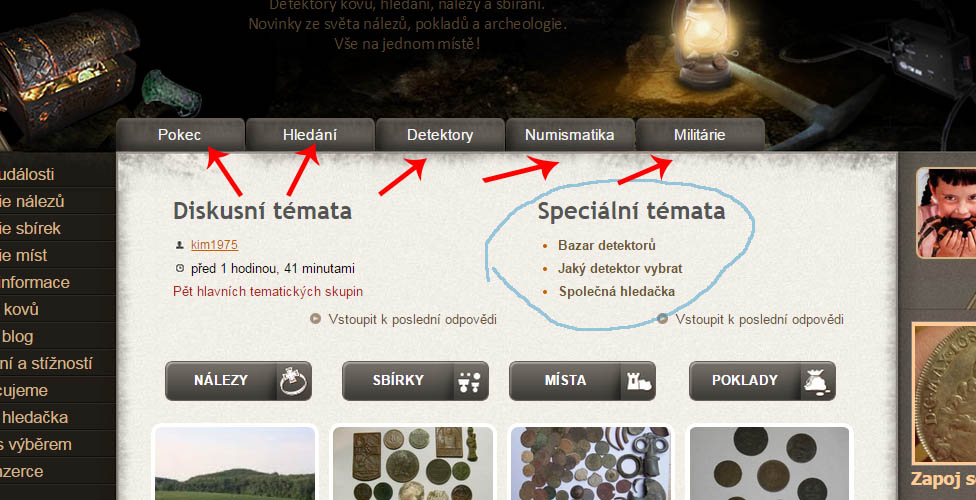Go to the Numismatika tab
Viewport: 976px width, 500px height.
[x=570, y=134]
